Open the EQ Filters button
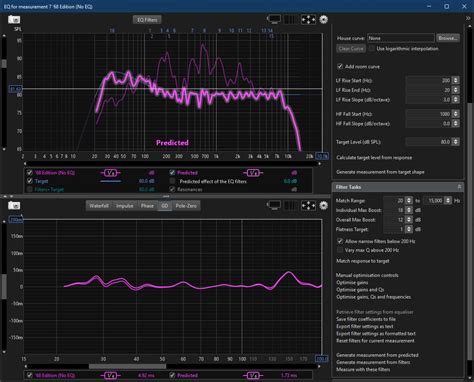The width and height of the screenshot is (474, 382). point(147,20)
